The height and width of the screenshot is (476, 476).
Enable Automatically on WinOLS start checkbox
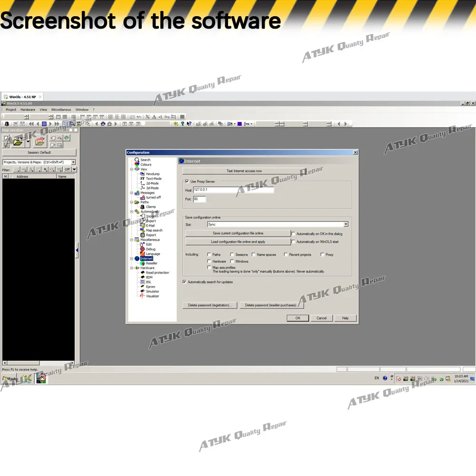click(x=293, y=242)
